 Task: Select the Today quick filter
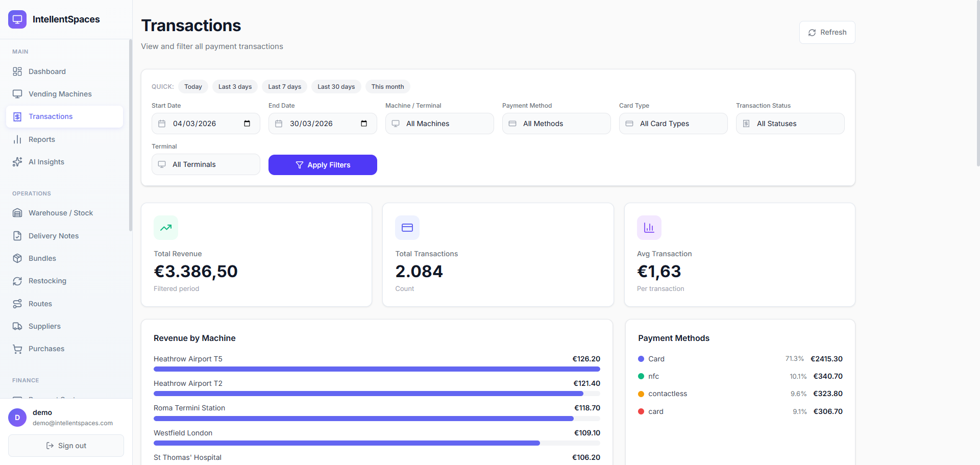193,87
